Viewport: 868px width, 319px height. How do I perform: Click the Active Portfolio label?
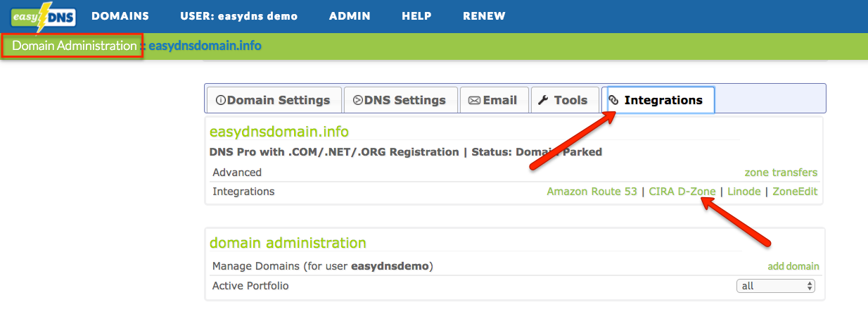pos(250,286)
